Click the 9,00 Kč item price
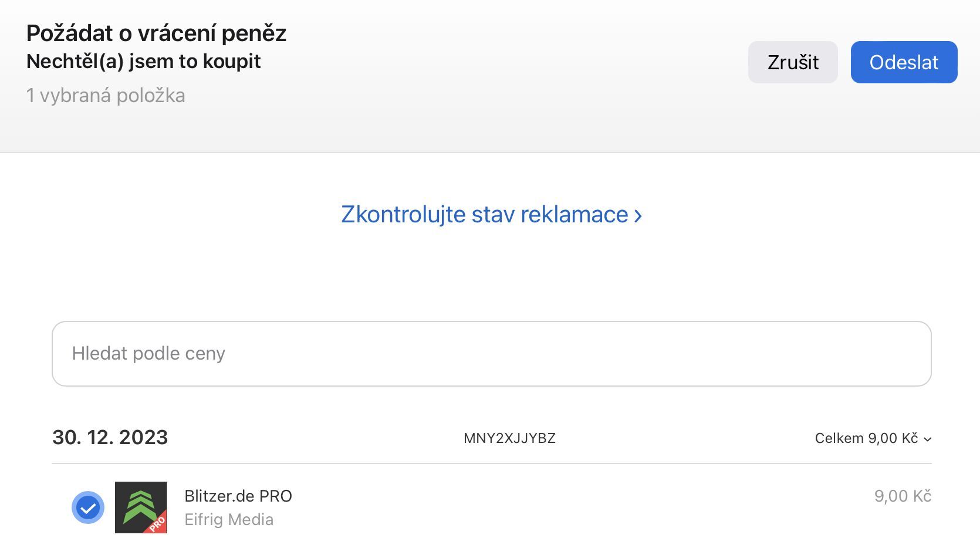Screen dimensions: 980x555 [903, 496]
